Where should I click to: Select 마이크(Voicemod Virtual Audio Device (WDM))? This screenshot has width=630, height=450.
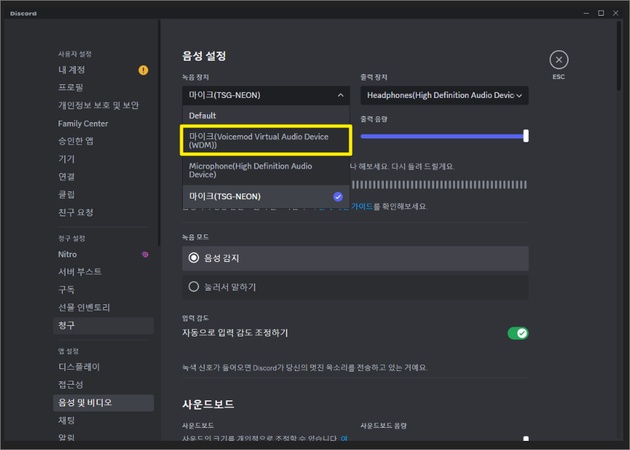(x=266, y=140)
